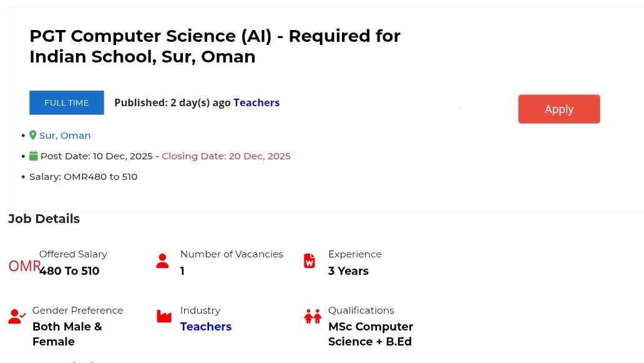Click the Number of Vacancies person icon

(x=163, y=261)
